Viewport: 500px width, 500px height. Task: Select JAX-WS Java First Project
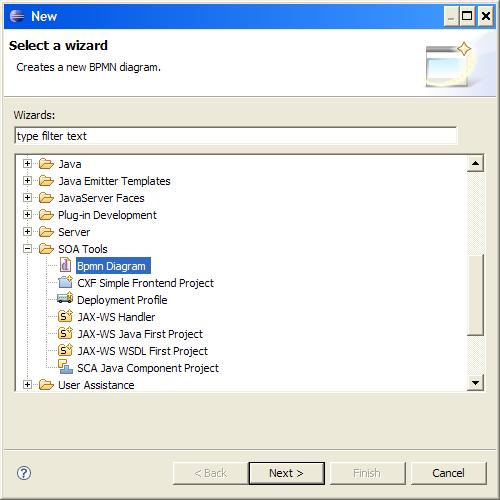pyautogui.click(x=140, y=334)
